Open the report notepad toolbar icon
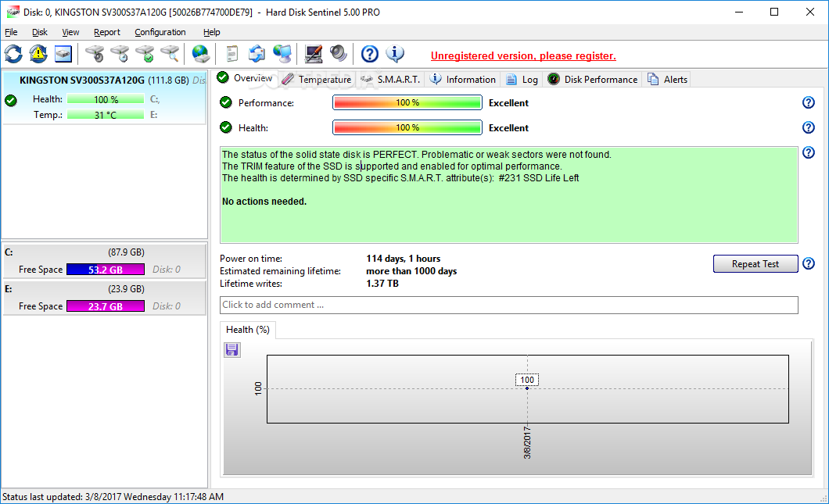 pos(231,54)
